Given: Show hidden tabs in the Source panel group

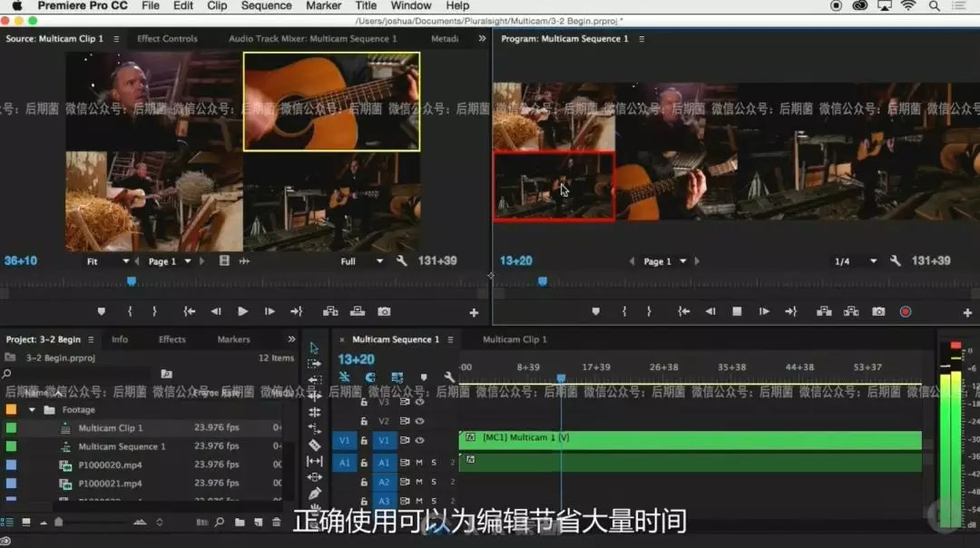Looking at the screenshot, I should tap(482, 38).
